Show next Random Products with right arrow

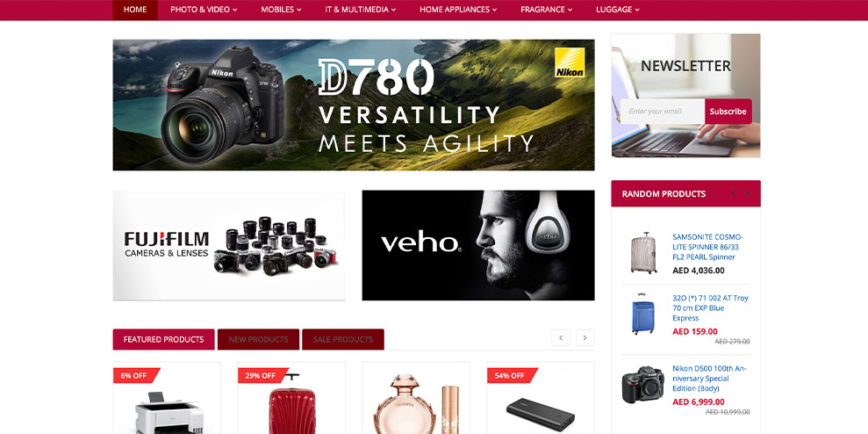point(747,193)
